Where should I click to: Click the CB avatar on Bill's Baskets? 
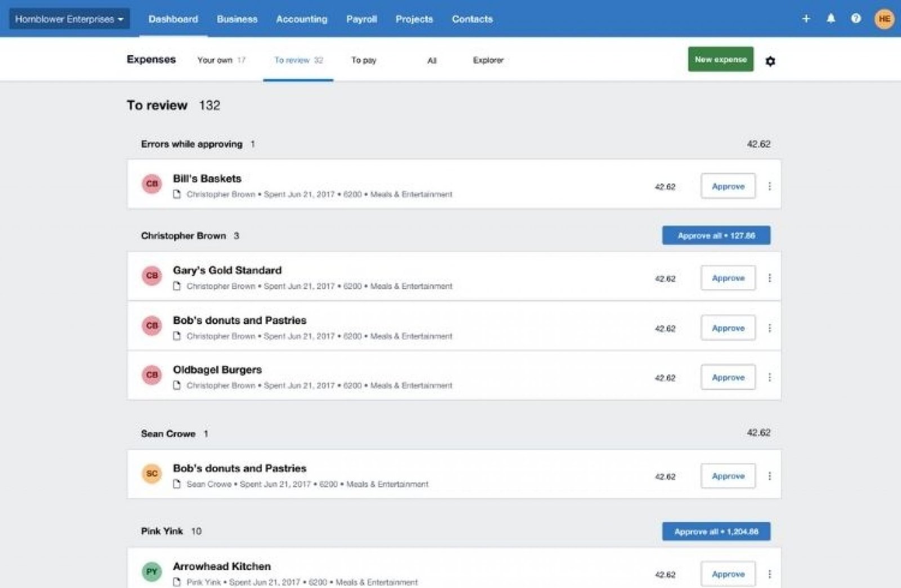[151, 183]
